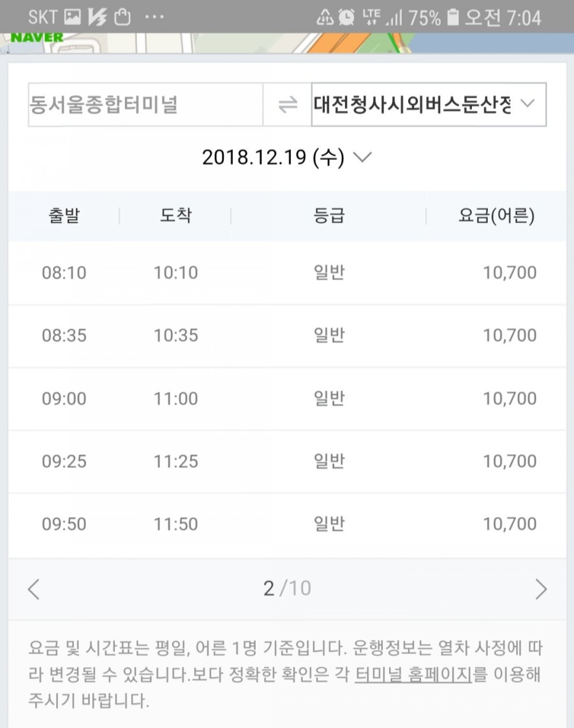The height and width of the screenshot is (728, 574).
Task: Swap departure and arrival terminals icon
Action: [288, 105]
